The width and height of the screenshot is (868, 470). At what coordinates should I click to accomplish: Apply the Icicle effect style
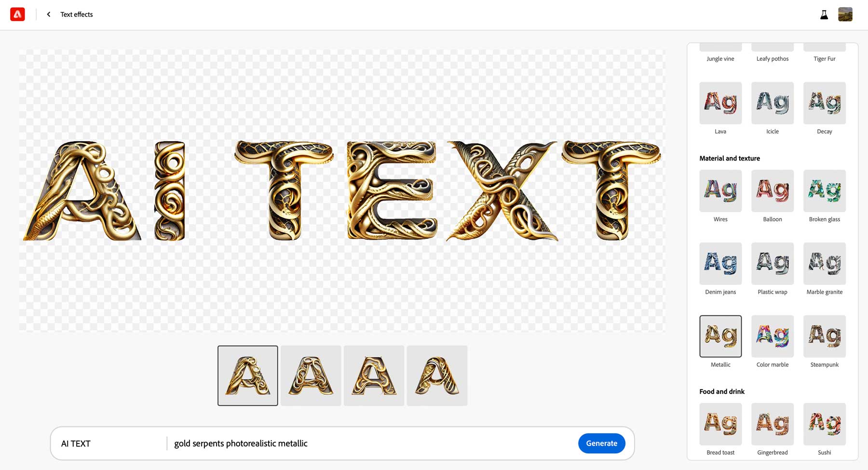pos(772,103)
